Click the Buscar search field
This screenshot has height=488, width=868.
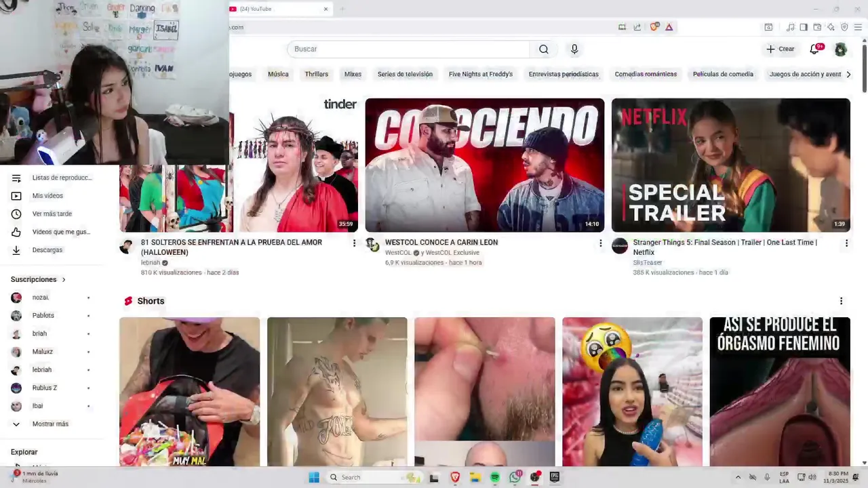[409, 49]
